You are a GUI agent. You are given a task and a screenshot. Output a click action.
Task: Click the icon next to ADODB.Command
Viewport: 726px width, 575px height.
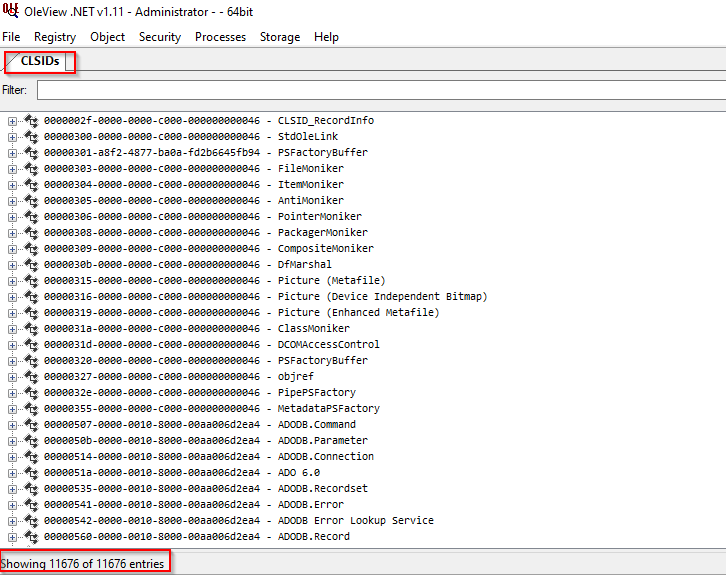tap(30, 425)
